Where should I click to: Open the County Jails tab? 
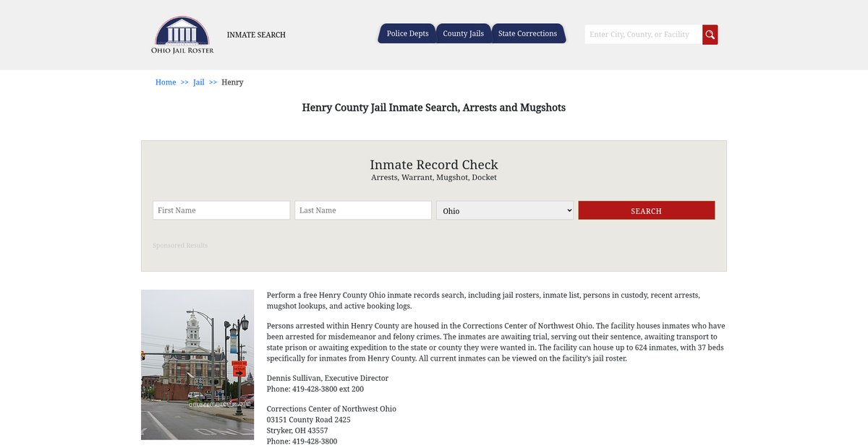point(464,33)
